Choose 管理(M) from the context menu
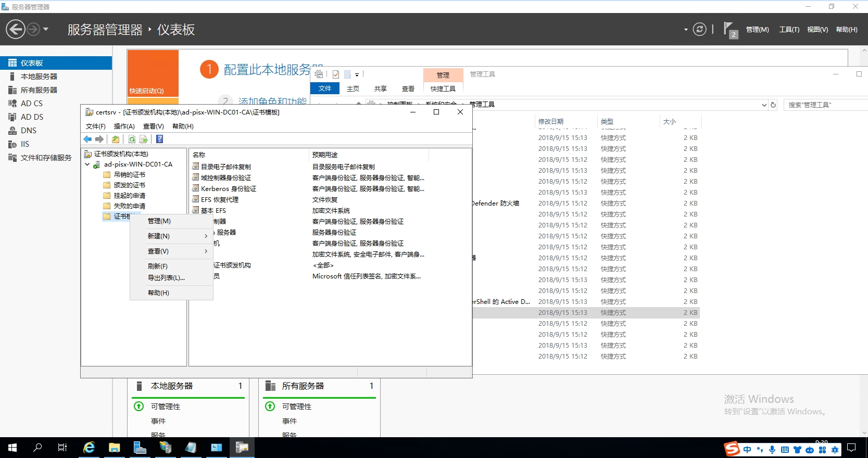The height and width of the screenshot is (458, 868). (159, 221)
